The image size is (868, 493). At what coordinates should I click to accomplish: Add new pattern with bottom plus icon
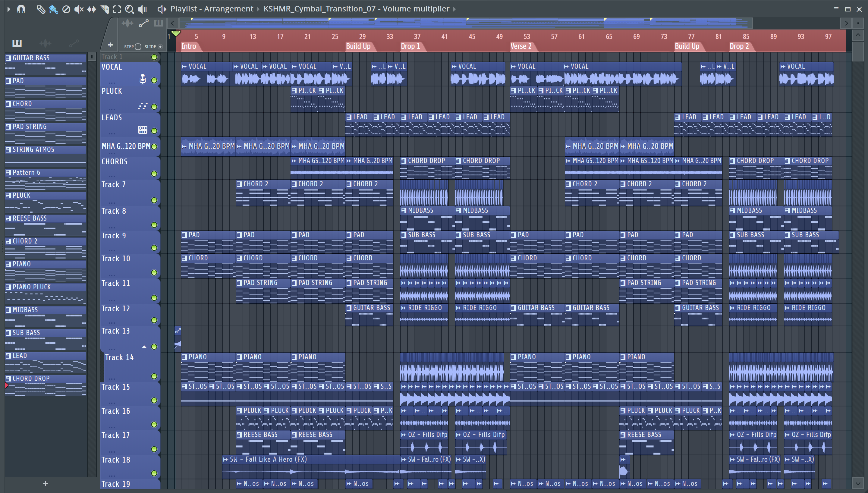pos(46,484)
